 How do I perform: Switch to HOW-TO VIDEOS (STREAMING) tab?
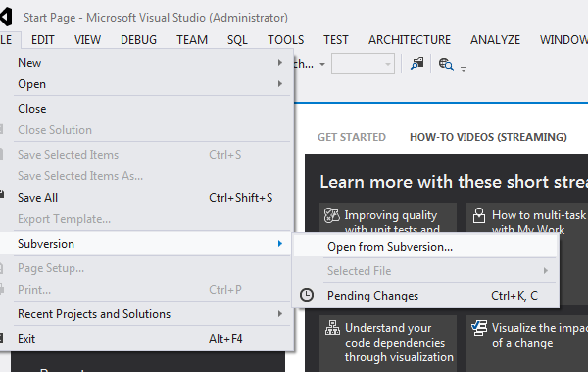[488, 137]
